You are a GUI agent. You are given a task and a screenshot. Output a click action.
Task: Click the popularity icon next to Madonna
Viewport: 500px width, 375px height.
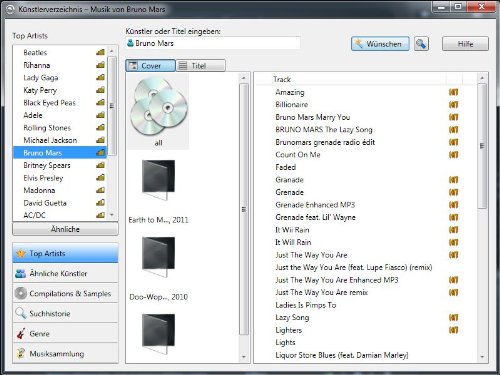tap(100, 190)
